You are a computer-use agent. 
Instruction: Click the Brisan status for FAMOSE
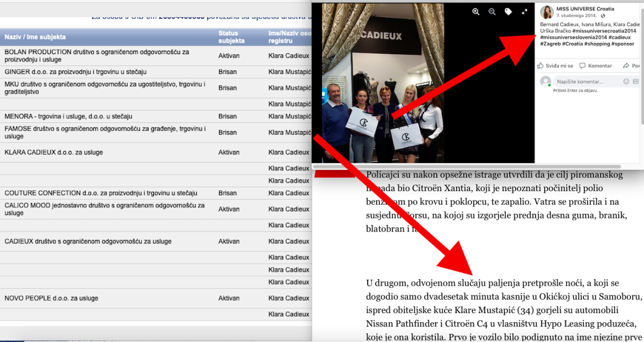(x=228, y=133)
